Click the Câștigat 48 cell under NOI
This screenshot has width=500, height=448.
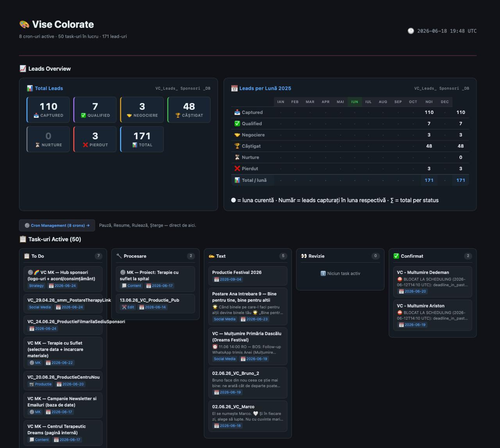click(x=429, y=146)
